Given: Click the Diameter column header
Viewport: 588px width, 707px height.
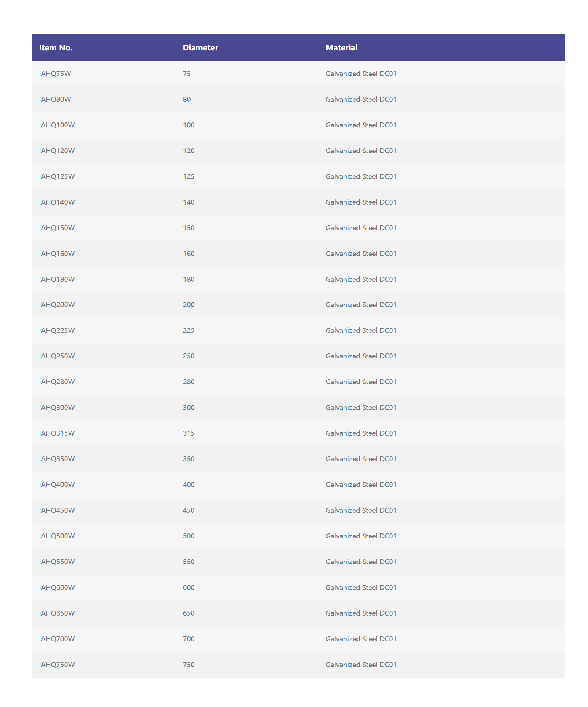Looking at the screenshot, I should pos(201,47).
